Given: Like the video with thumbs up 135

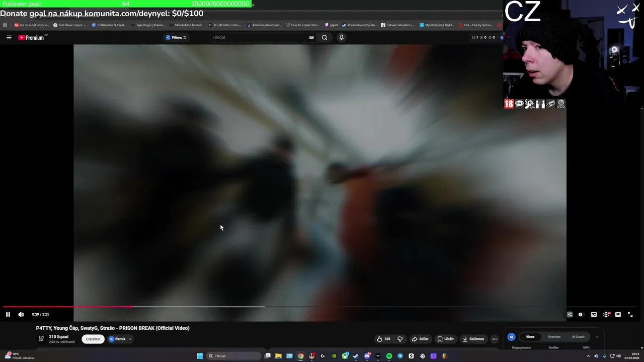Looking at the screenshot, I should pyautogui.click(x=383, y=339).
